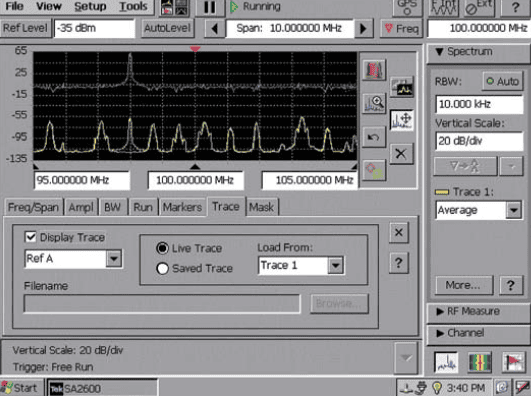Click the X reset icon beside graph
531x396 pixels.
tap(401, 154)
